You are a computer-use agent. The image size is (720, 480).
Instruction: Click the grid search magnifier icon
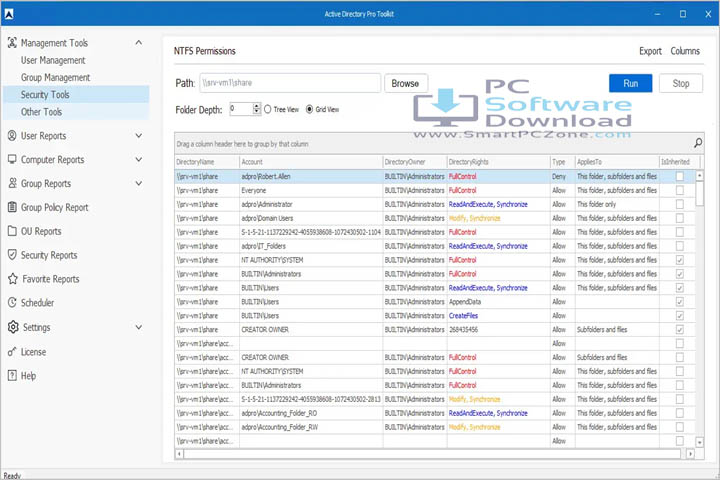[698, 143]
